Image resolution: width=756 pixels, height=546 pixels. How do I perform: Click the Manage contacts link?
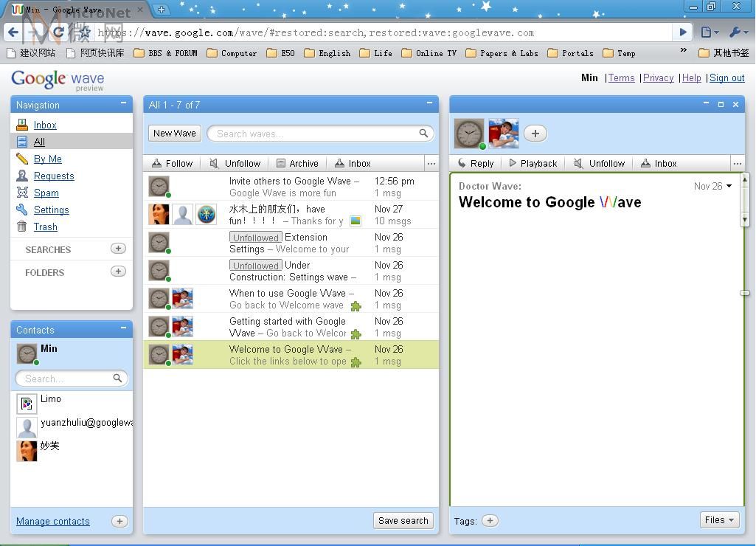[x=53, y=522]
